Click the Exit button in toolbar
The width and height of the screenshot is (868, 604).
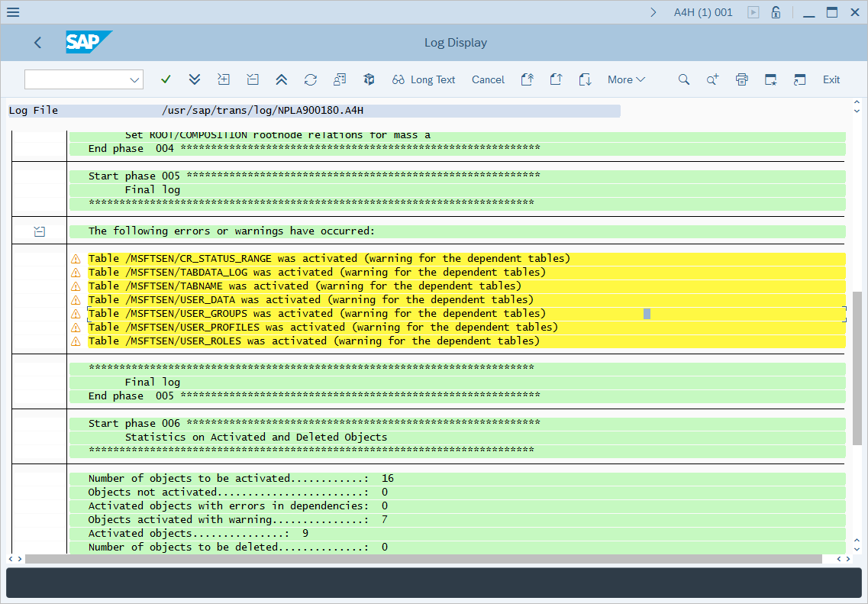(831, 79)
